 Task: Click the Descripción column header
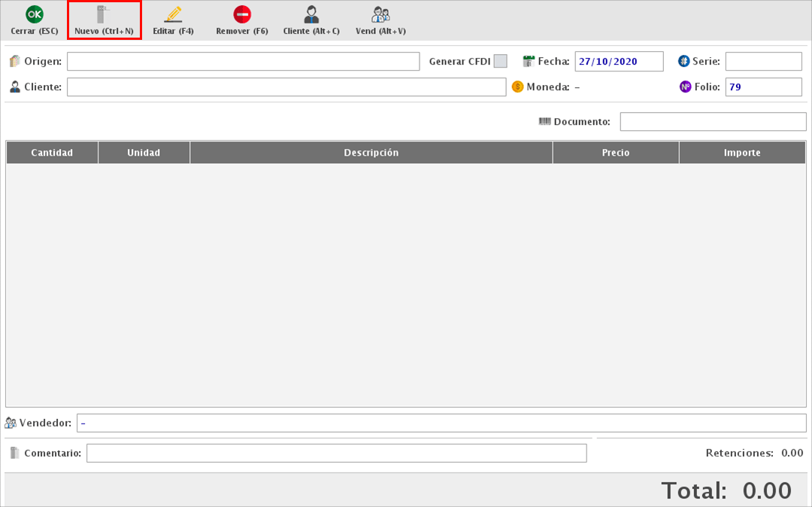coord(371,153)
